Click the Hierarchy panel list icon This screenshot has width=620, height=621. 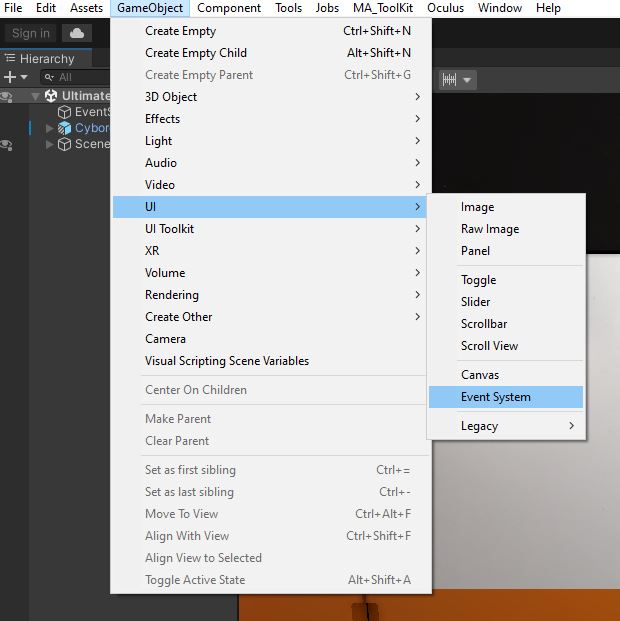coord(10,59)
